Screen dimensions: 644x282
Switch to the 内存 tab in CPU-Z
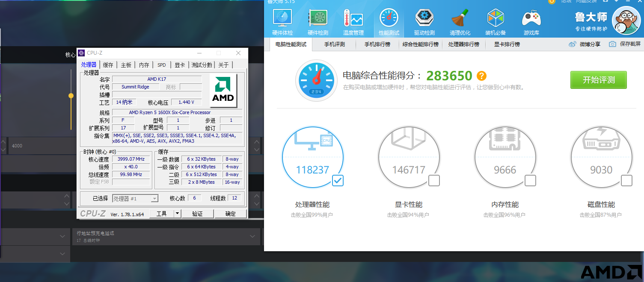point(144,65)
